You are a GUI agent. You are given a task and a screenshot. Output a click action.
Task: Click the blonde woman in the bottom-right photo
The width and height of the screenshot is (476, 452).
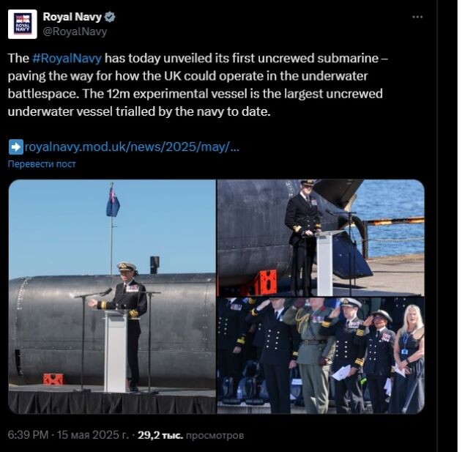tap(409, 358)
